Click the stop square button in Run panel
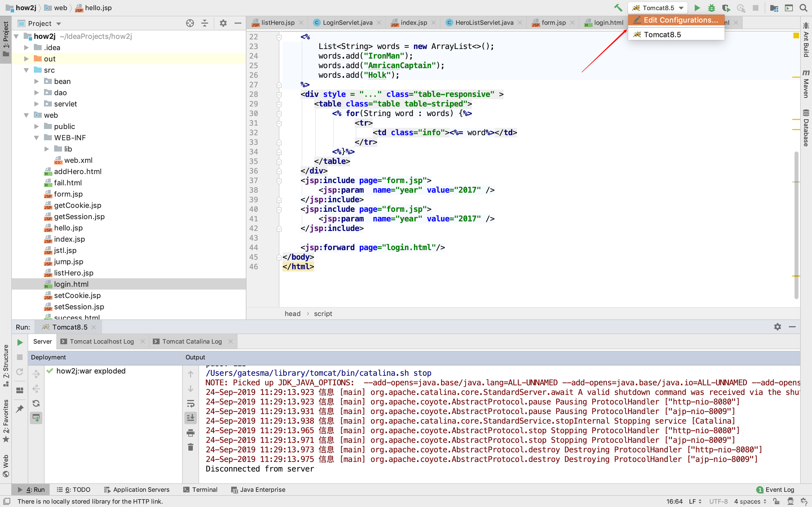The height and width of the screenshot is (507, 812). pos(20,357)
